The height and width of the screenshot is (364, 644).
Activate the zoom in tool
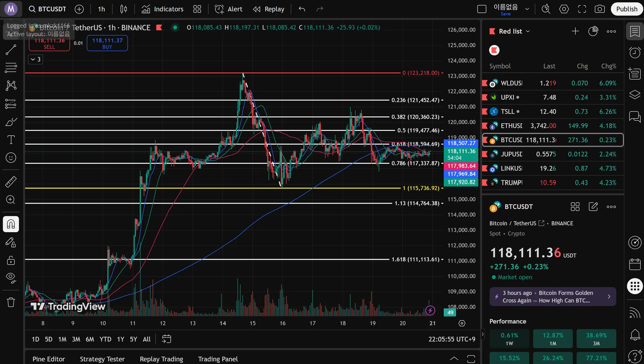coord(11,200)
